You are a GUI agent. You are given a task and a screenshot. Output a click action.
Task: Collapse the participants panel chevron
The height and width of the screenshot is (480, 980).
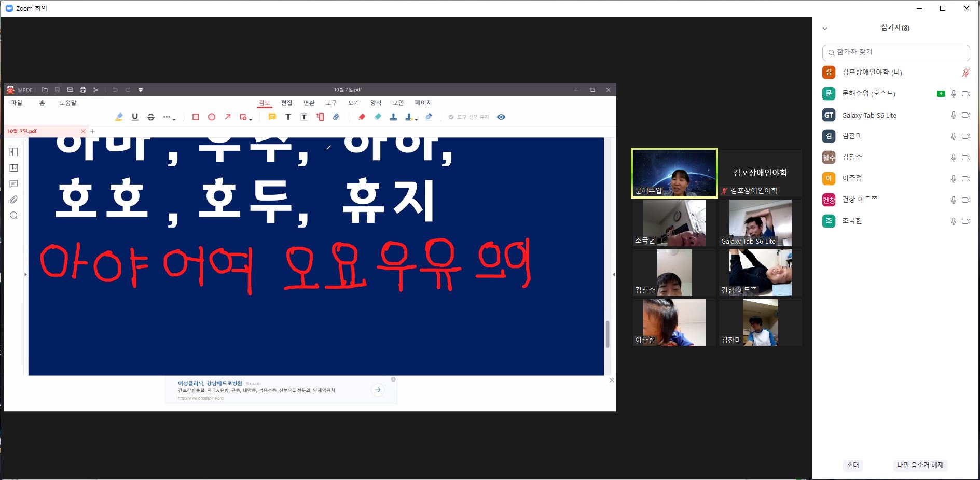point(825,29)
